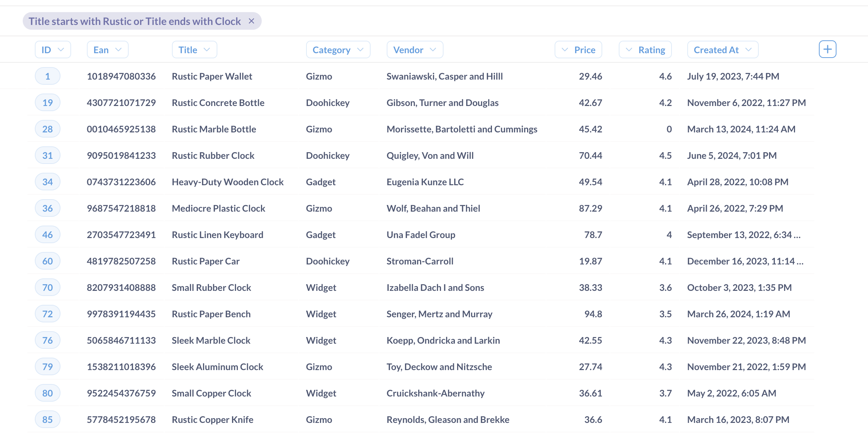
Task: Select ID badge 85 for Rustic Copper Knife
Action: (x=47, y=419)
